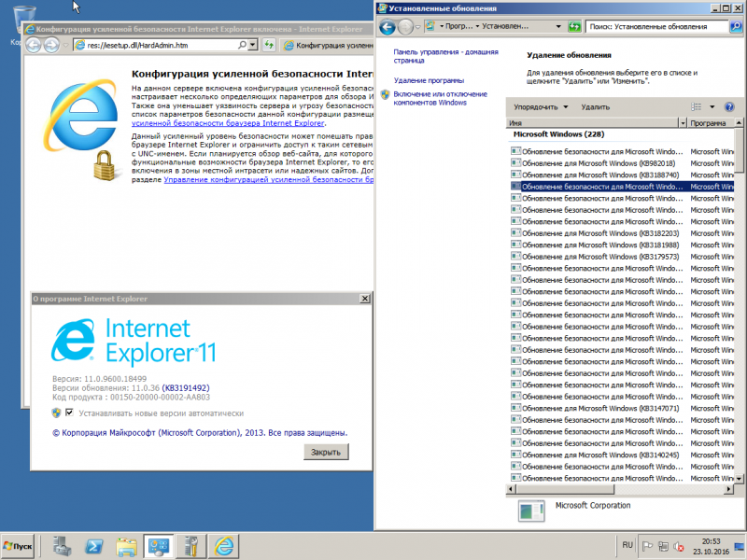Screen dimensions: 747x560
Task: Select the update row KB3181988
Action: coord(622,245)
